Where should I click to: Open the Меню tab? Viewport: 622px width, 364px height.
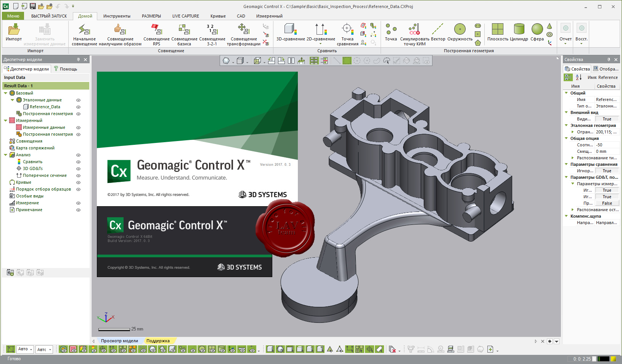(13, 16)
